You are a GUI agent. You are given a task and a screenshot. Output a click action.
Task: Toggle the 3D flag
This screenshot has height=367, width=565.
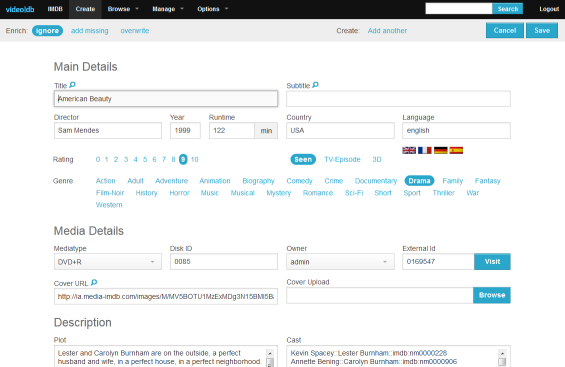377,159
